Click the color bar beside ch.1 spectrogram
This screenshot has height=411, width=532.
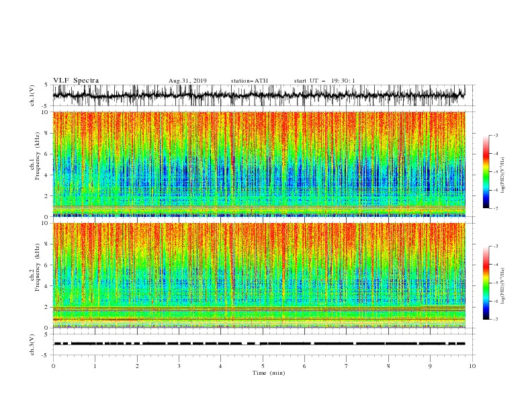pyautogui.click(x=486, y=172)
